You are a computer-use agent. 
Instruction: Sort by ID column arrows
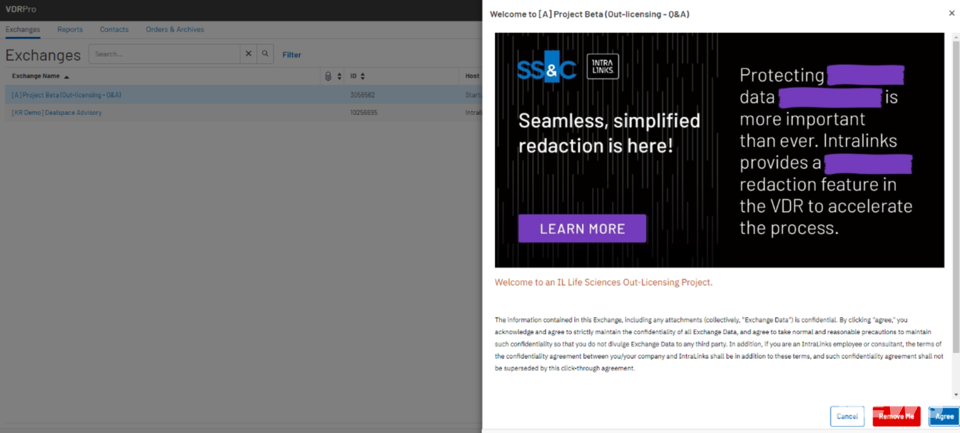point(363,76)
